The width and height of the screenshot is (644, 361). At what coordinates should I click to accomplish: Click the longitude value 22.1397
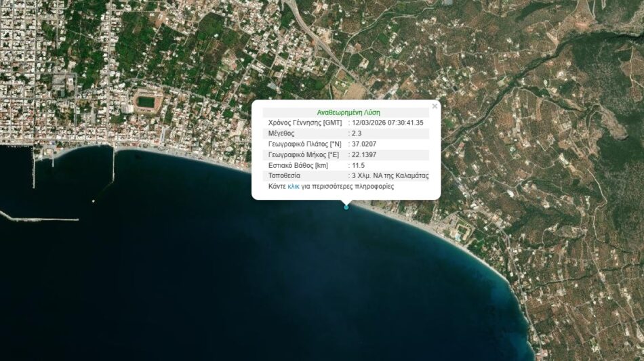[x=364, y=154]
